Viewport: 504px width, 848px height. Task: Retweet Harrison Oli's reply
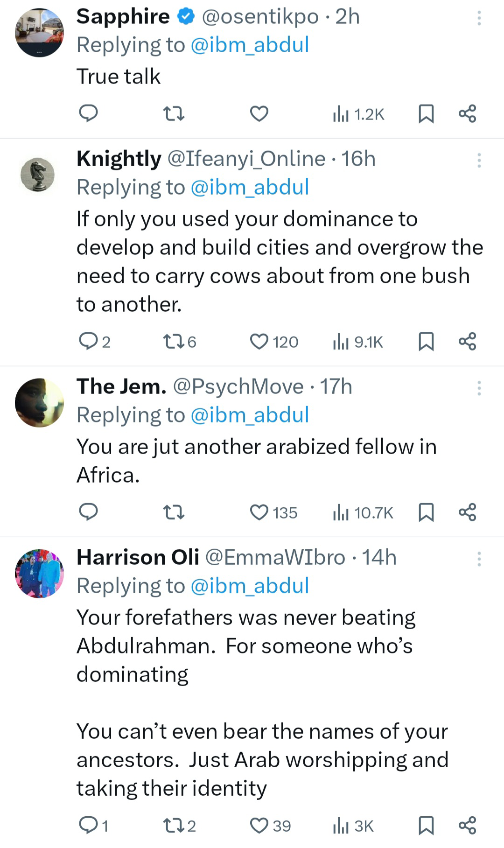(174, 826)
